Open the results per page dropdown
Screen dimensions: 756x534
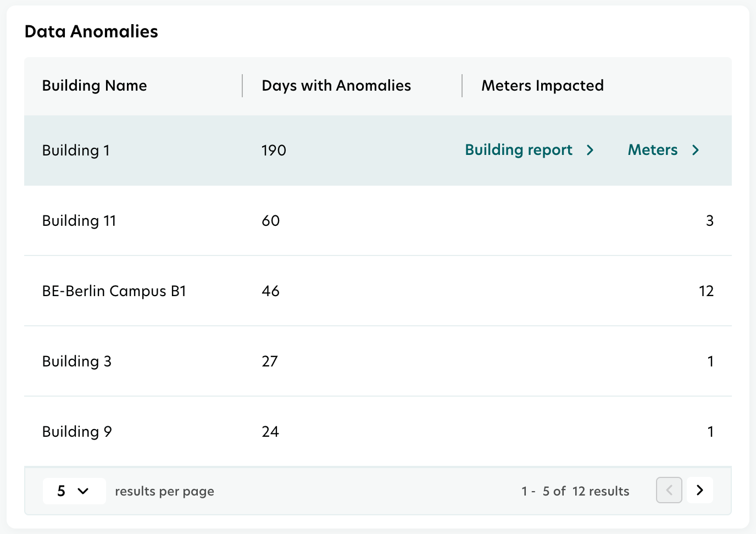point(74,491)
